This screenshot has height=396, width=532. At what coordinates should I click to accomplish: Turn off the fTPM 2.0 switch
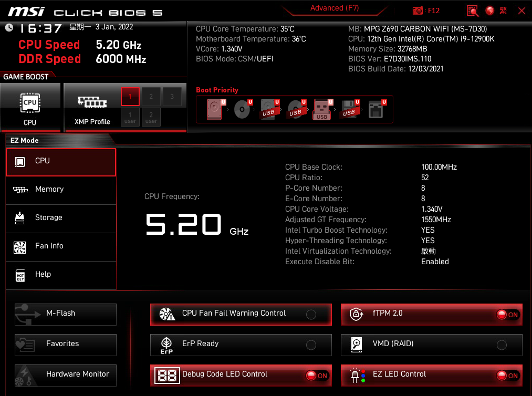507,315
